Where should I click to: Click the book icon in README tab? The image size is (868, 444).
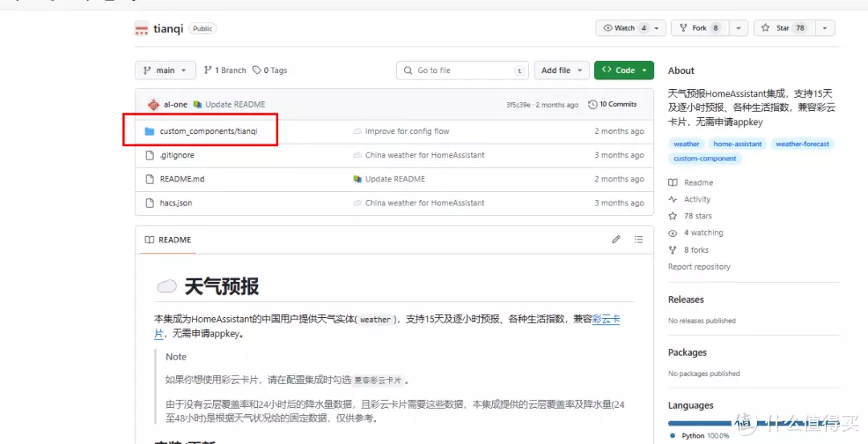coord(149,240)
